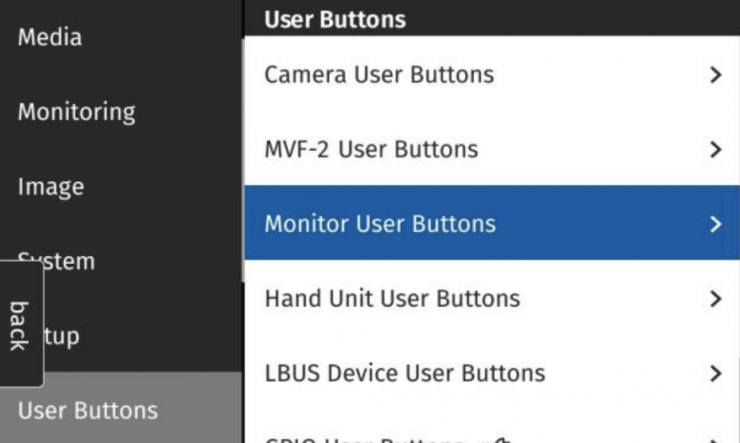Go to the Image settings
The height and width of the screenshot is (443, 740).
pos(51,187)
